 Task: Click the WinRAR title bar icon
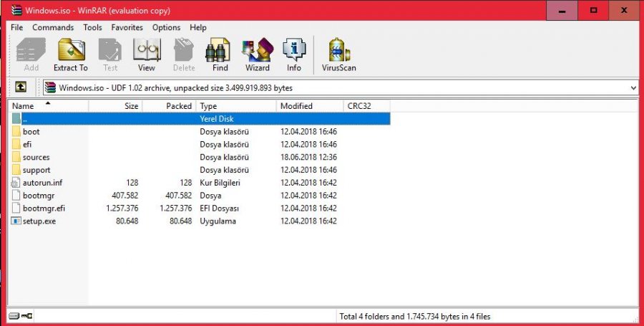16,10
